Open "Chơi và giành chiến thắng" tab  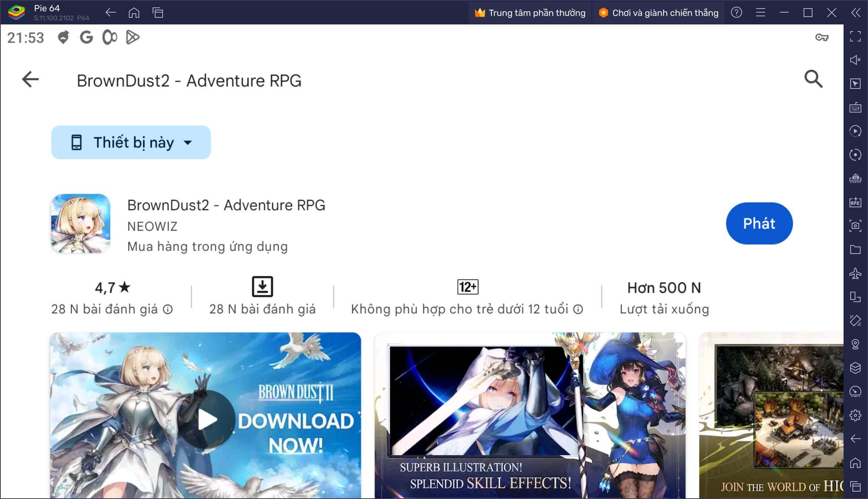[x=659, y=13]
